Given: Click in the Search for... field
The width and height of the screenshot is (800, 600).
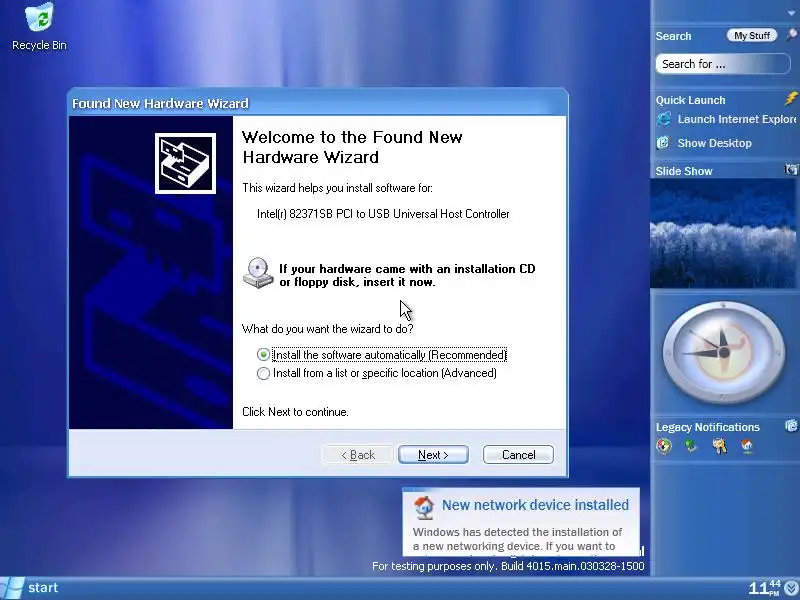Looking at the screenshot, I should click(x=722, y=64).
